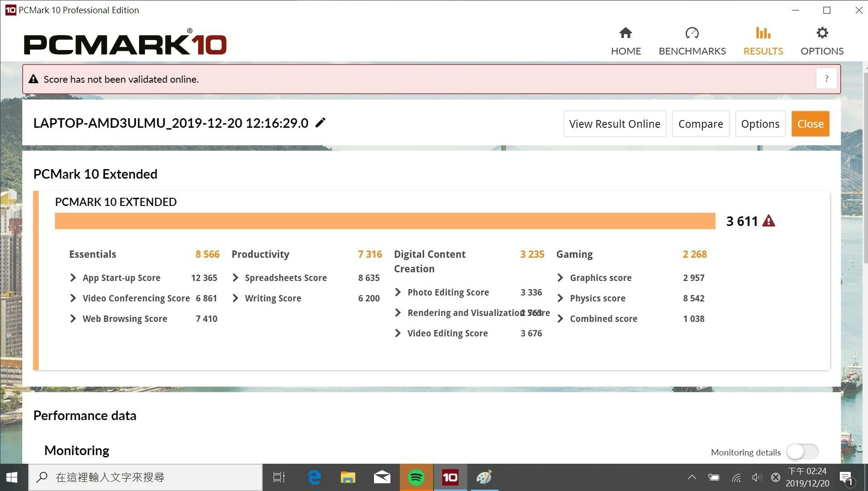Open Spotify from the taskbar
The image size is (868, 491).
(x=416, y=477)
